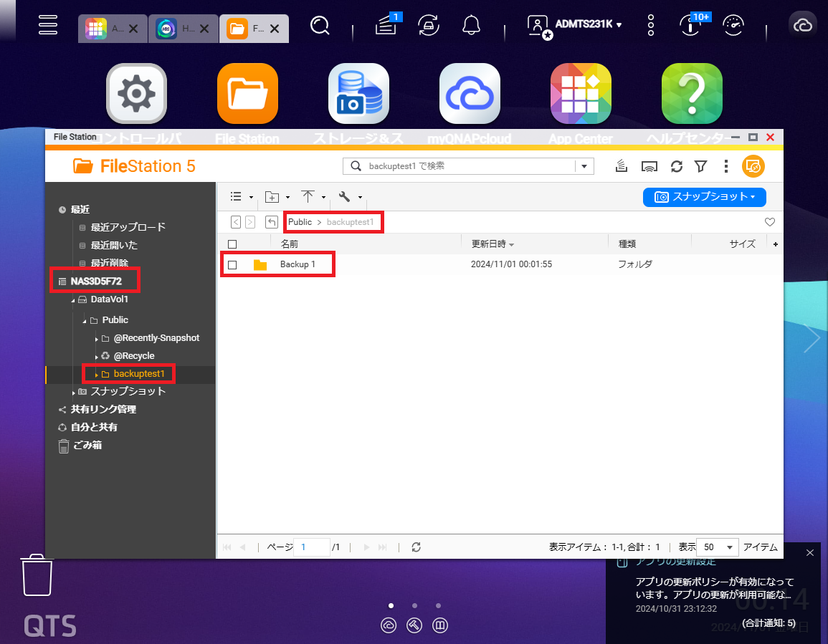The height and width of the screenshot is (644, 828).
Task: Launch the Storage & Snapshots desktop icon
Action: [x=358, y=93]
